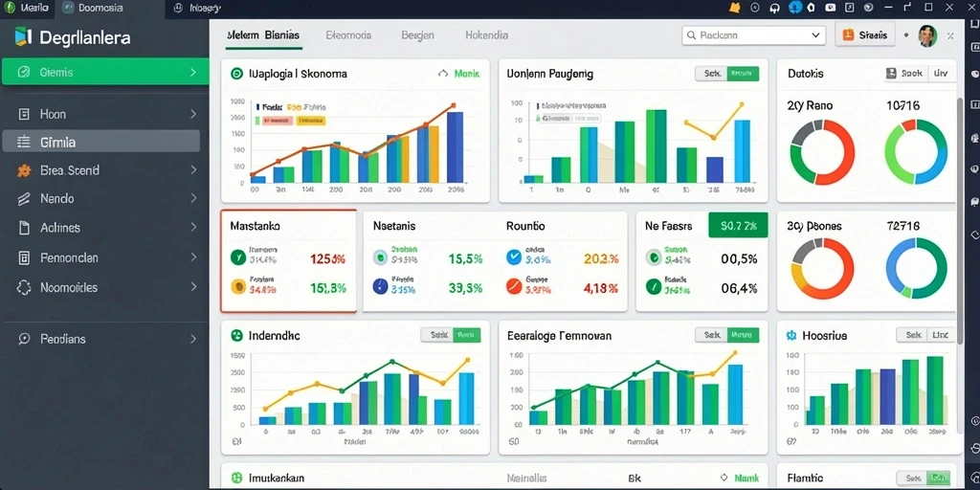Toggle Seik option in Indemdhc chart panel

(x=436, y=335)
